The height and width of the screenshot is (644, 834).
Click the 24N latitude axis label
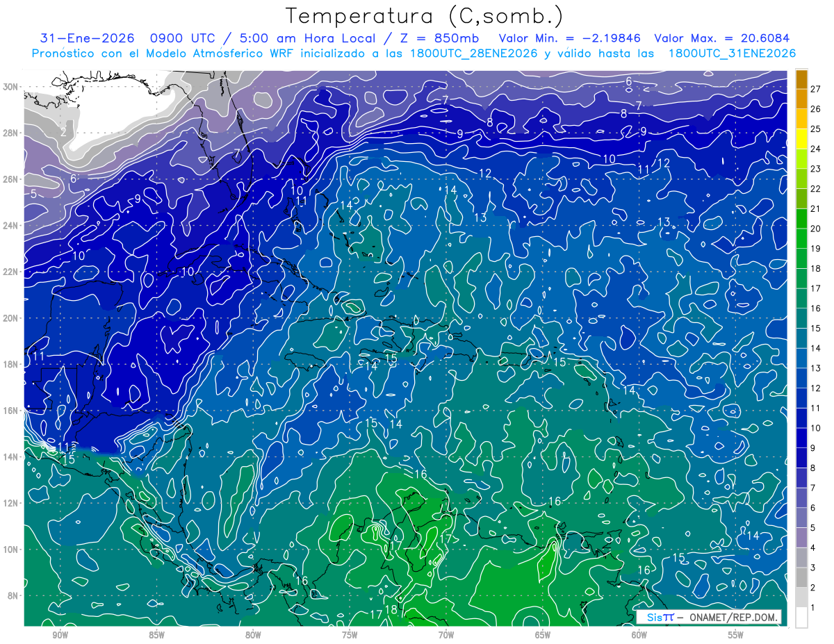coord(11,225)
